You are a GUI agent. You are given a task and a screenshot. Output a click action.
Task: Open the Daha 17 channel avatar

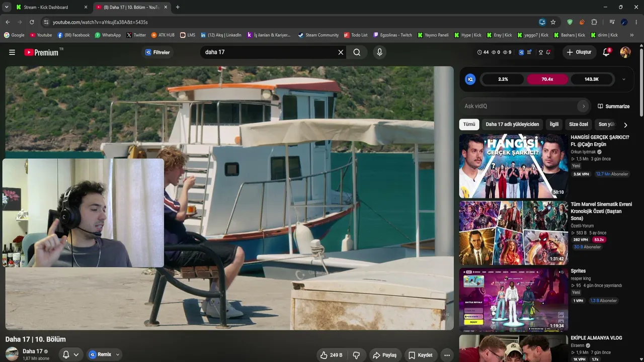[x=12, y=354]
